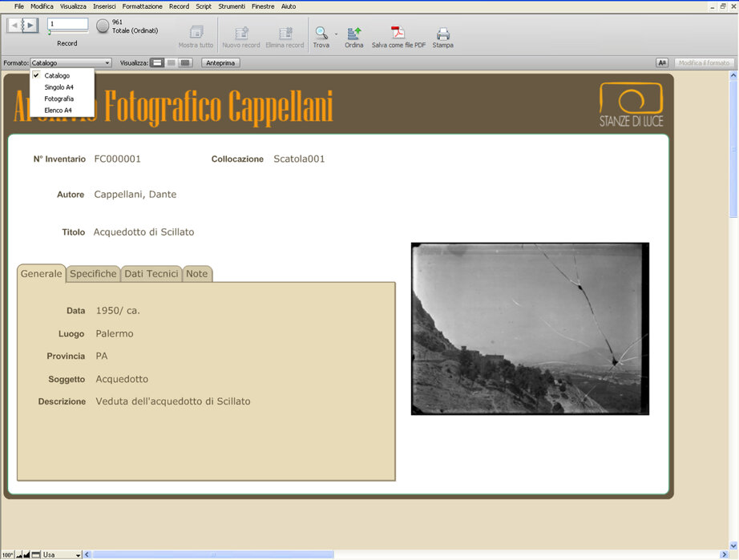Viewport: 739px width, 560px height.
Task: Click Salva come file PDF icon
Action: pyautogui.click(x=398, y=33)
